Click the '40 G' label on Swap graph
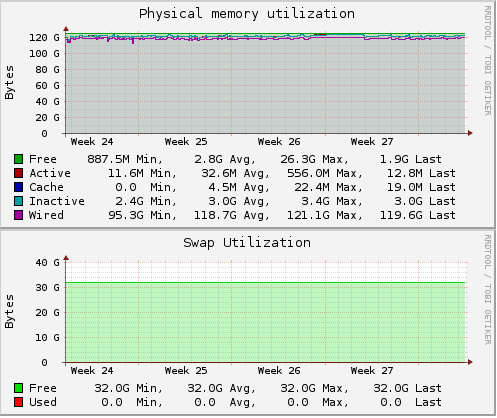This screenshot has height=418, width=497. click(47, 263)
